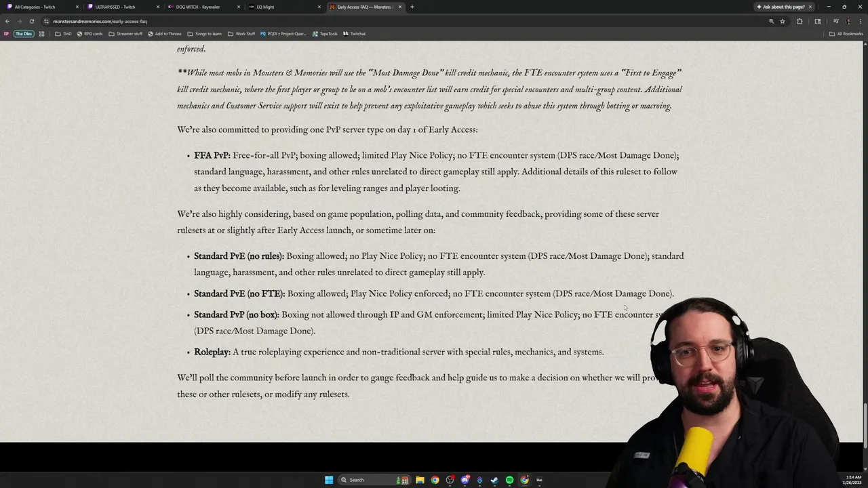Open Discord from taskbar
Screen dimensions: 868x488
point(465,480)
